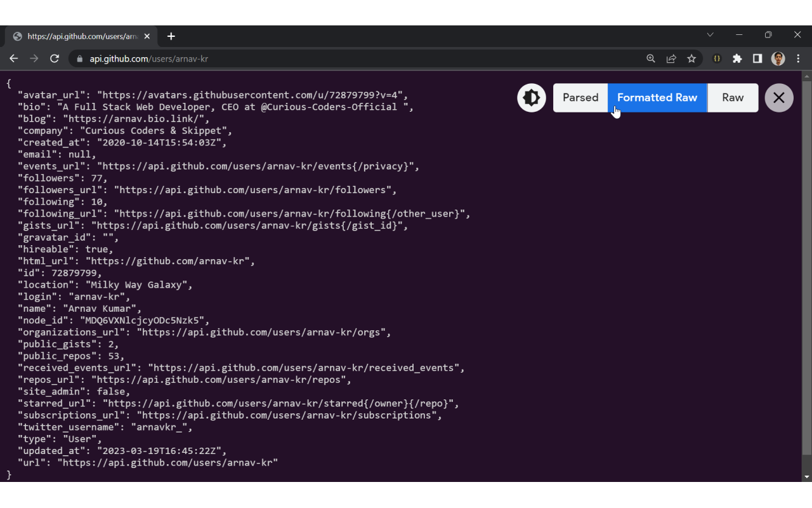The image size is (812, 508).
Task: Open the bookmark star icon
Action: tap(691, 58)
